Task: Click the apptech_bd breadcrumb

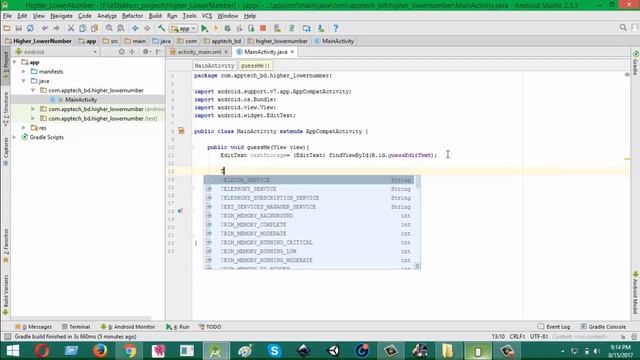Action: pos(222,41)
